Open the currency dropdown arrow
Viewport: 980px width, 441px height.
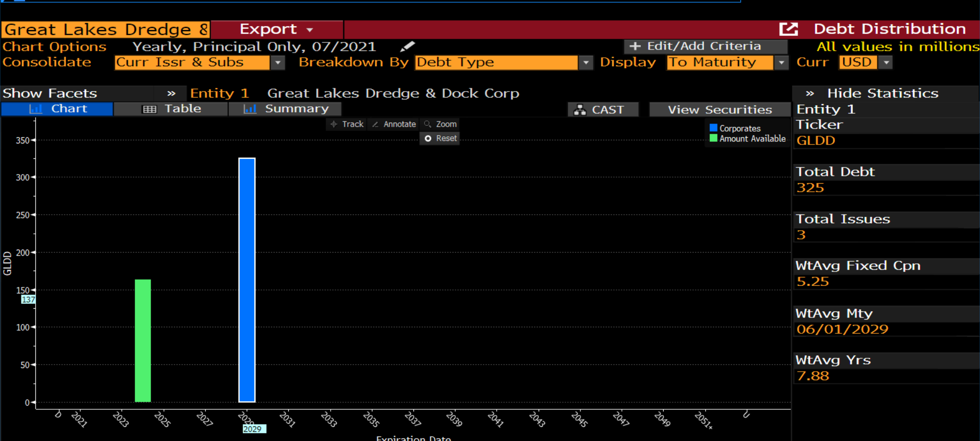886,62
